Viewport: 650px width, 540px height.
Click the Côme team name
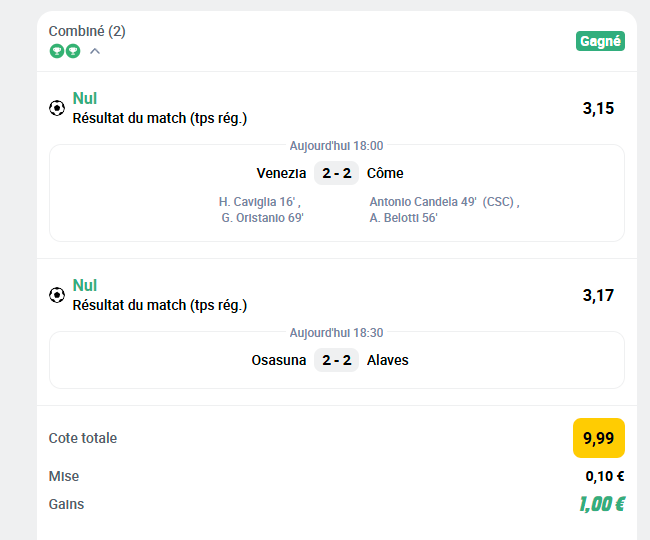pos(385,173)
